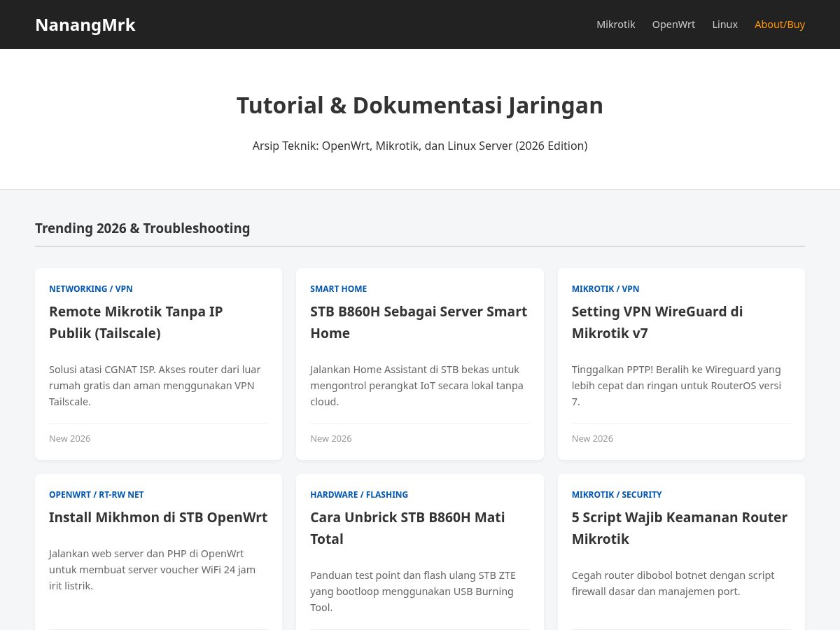
Task: Click description starting Solusi atasi CGNAT ISP
Action: point(155,385)
